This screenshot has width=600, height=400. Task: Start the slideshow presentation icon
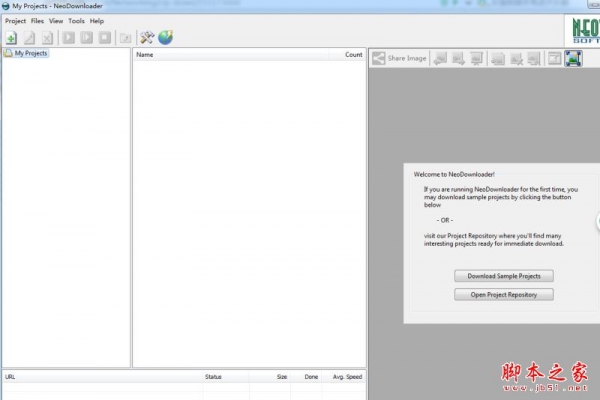pos(476,59)
